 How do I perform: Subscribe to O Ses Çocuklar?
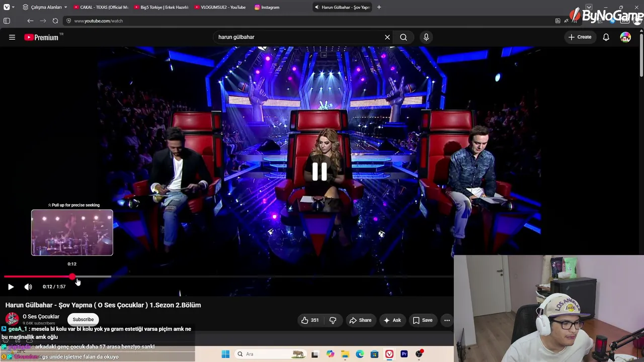coord(83,320)
